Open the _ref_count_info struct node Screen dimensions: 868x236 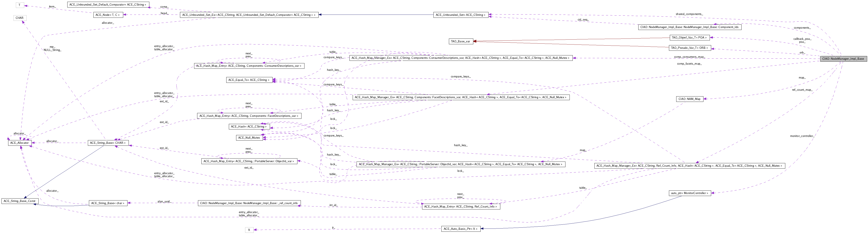(249, 203)
